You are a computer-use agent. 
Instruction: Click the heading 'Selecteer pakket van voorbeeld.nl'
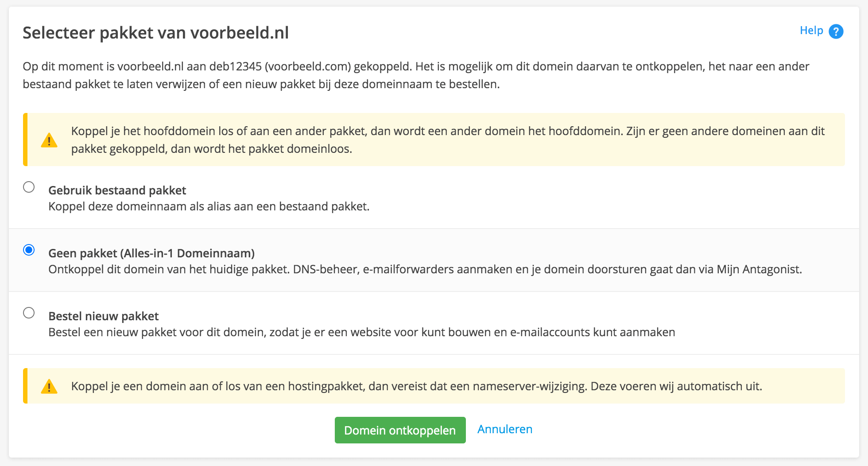[x=156, y=33]
